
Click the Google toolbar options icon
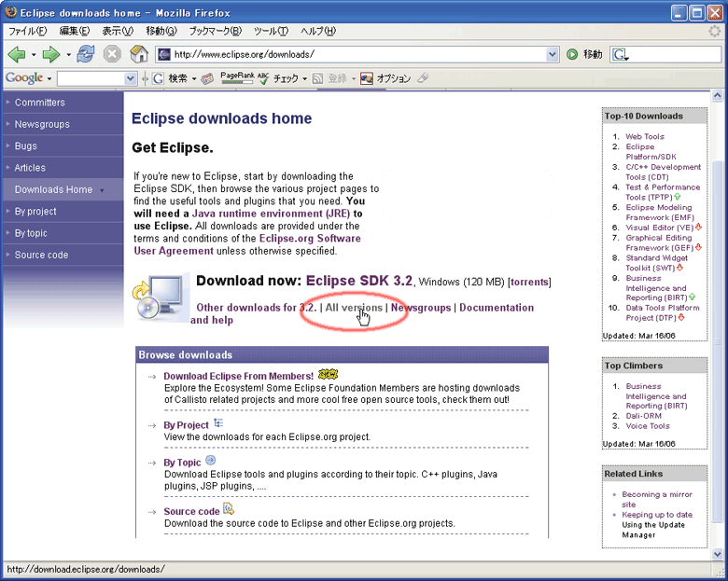[x=366, y=78]
